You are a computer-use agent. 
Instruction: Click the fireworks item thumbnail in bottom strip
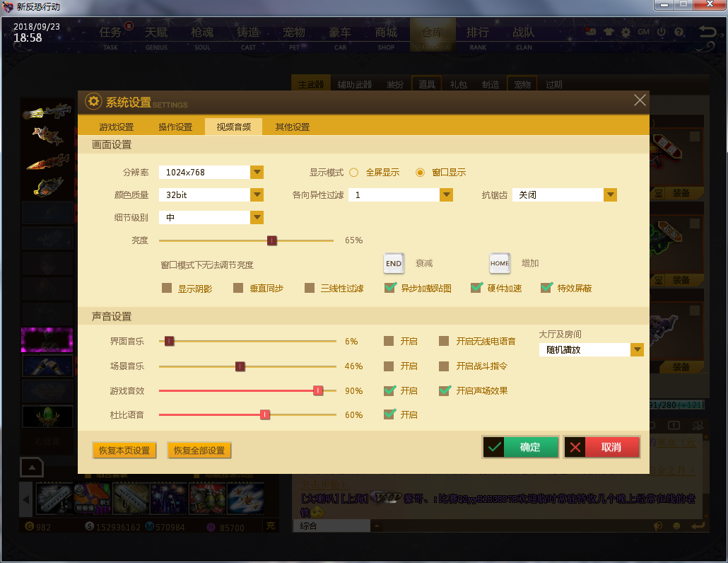[x=168, y=498]
